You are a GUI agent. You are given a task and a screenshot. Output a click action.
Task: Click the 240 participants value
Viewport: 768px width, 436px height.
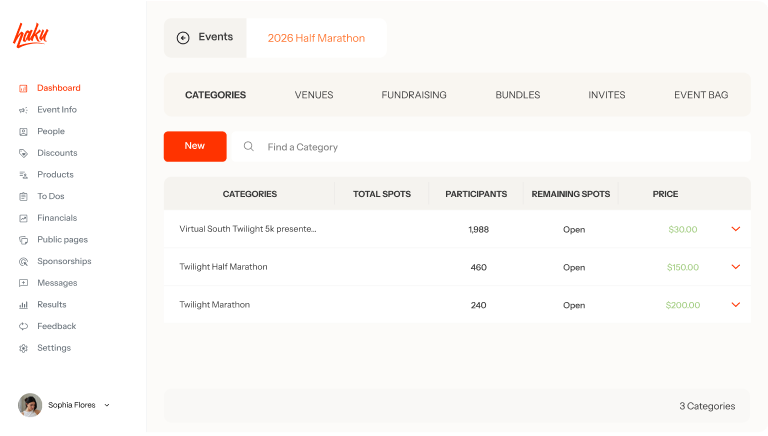[479, 305]
